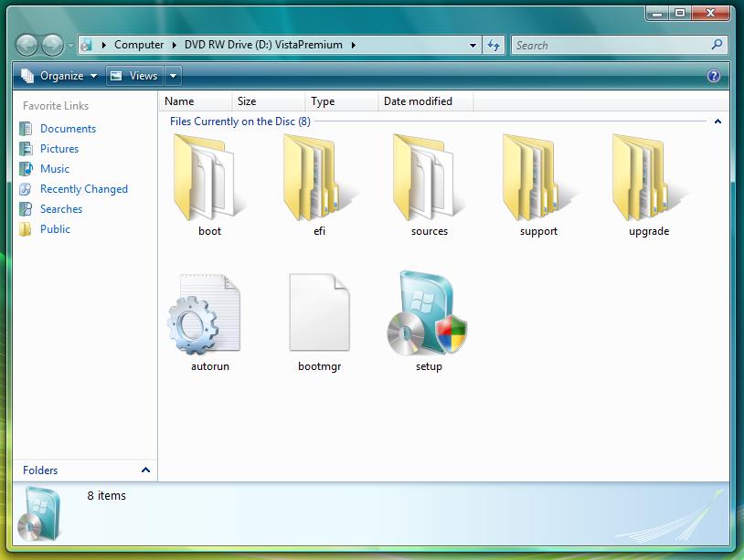
Task: Expand the arrow after VistaPremium breadcrumb
Action: coord(354,45)
